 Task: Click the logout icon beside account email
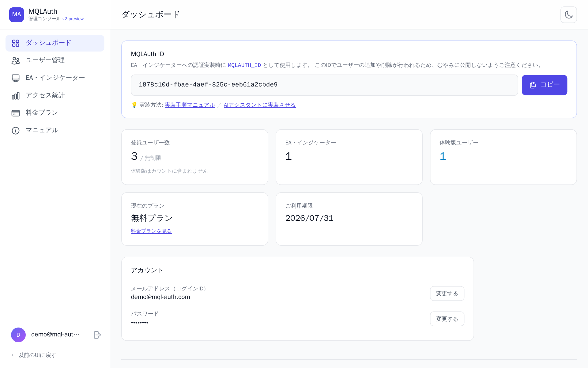coord(97,335)
